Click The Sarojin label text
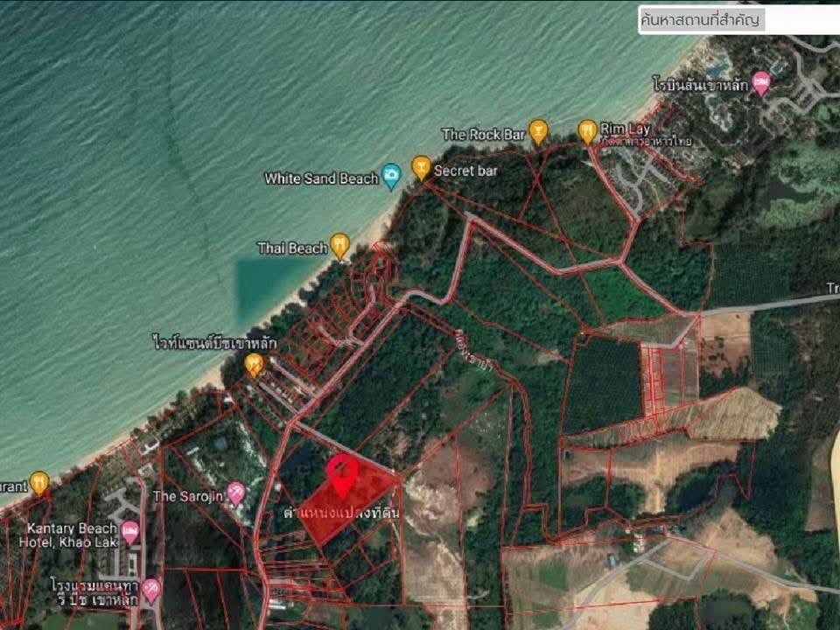This screenshot has height=630, width=840. click(x=187, y=496)
